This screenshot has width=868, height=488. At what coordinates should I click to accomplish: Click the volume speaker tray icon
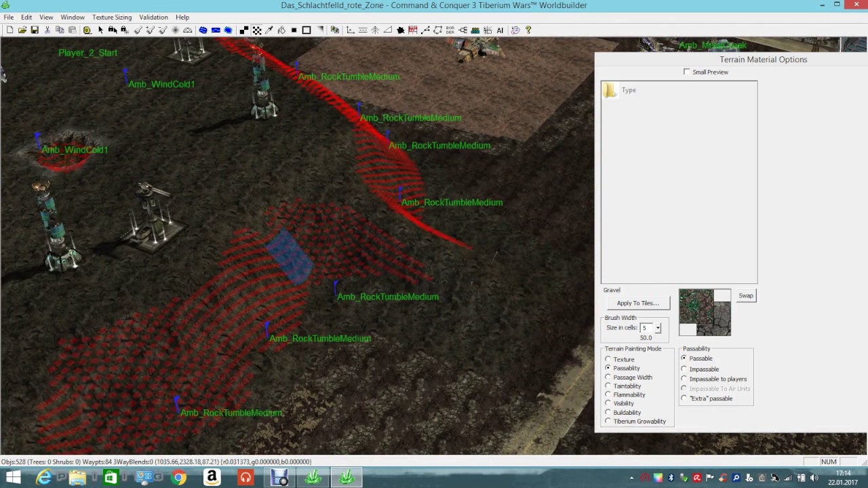(x=814, y=478)
